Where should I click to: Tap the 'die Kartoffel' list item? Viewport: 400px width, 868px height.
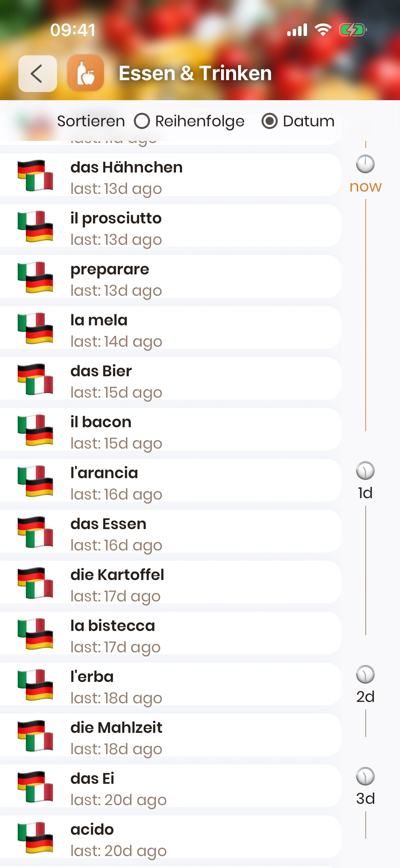point(170,583)
